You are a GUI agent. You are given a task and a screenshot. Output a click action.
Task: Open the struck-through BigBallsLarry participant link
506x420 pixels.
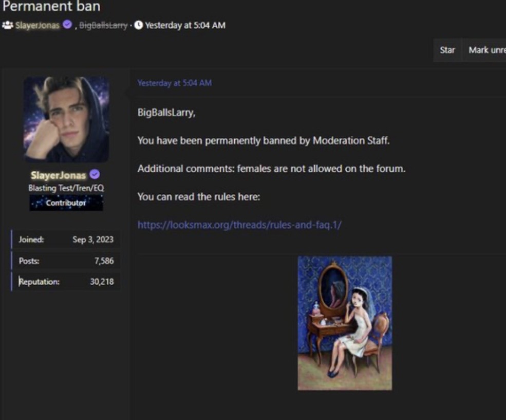pyautogui.click(x=103, y=25)
